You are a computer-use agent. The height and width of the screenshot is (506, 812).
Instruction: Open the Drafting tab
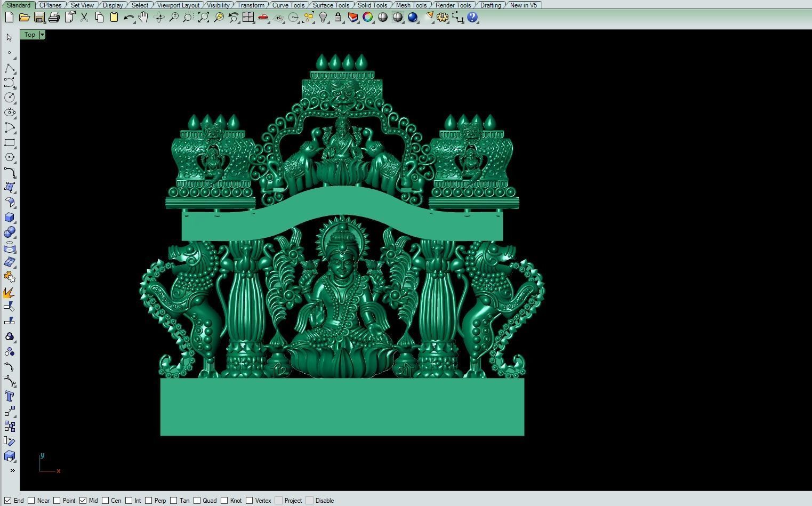[x=491, y=5]
